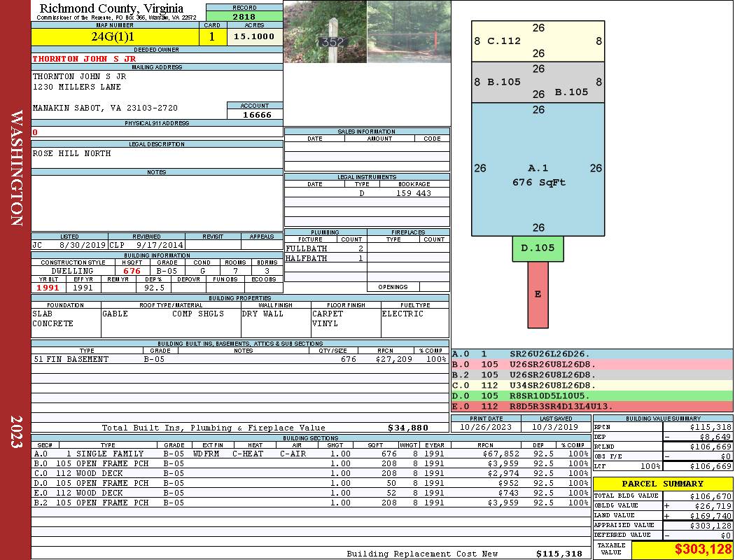Image resolution: width=735 pixels, height=560 pixels.
Task: Click the B.0 sketch code legend row
Action: pyautogui.click(x=592, y=364)
